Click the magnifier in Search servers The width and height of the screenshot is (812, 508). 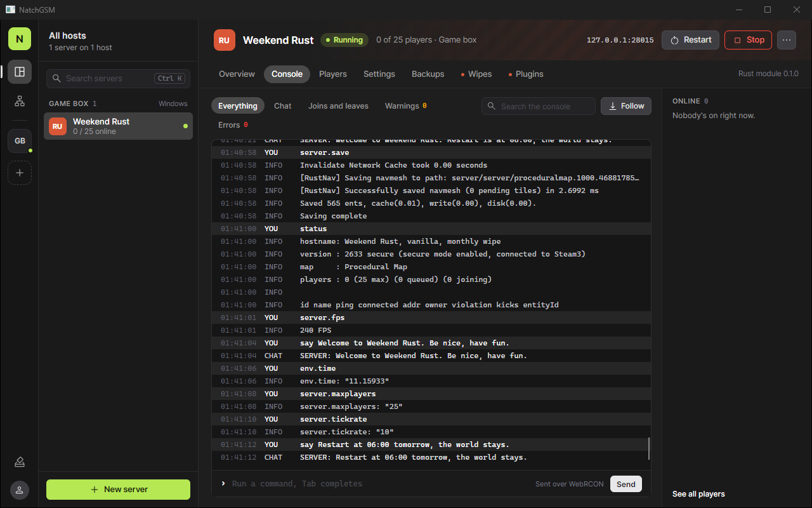pos(57,79)
